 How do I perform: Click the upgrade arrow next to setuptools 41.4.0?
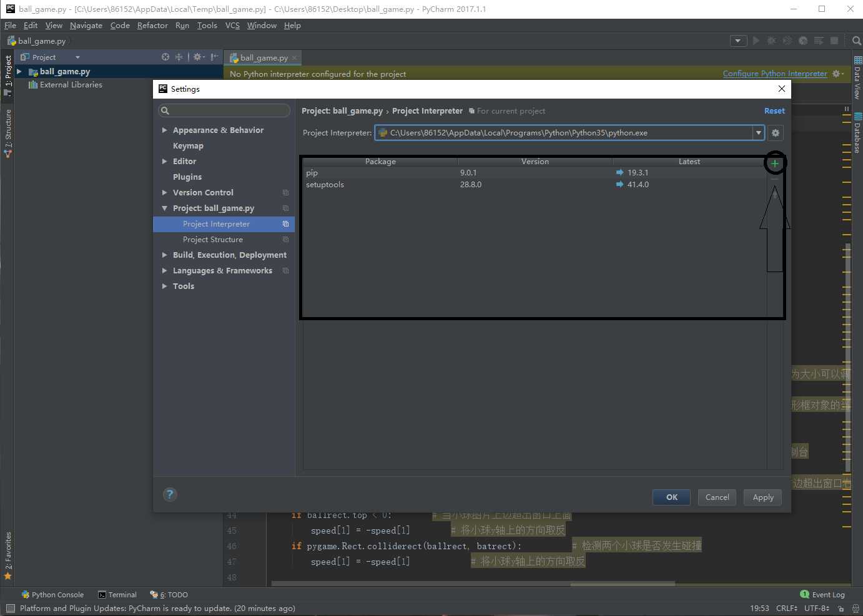(619, 185)
